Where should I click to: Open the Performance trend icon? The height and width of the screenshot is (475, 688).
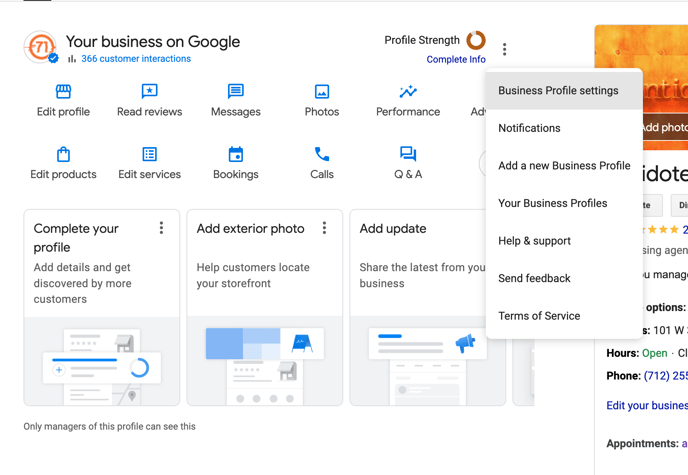pyautogui.click(x=408, y=92)
